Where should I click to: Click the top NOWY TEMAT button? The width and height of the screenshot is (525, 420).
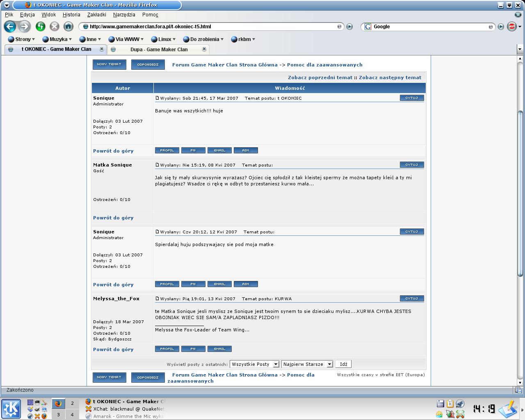(x=109, y=64)
